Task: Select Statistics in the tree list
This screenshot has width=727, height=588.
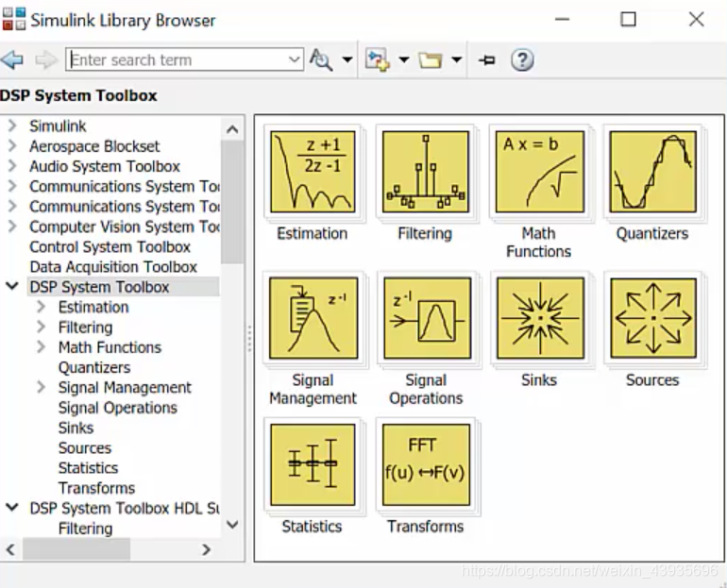Action: tap(88, 468)
